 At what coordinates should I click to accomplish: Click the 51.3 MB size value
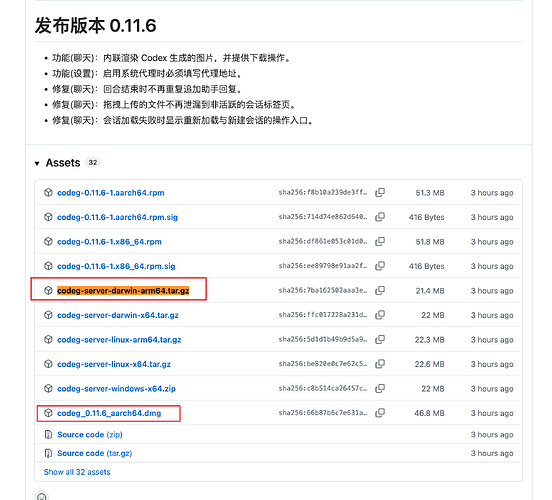[x=430, y=193]
